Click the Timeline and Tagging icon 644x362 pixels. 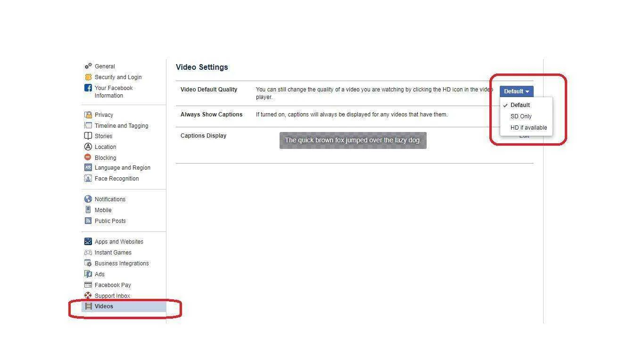tap(88, 125)
